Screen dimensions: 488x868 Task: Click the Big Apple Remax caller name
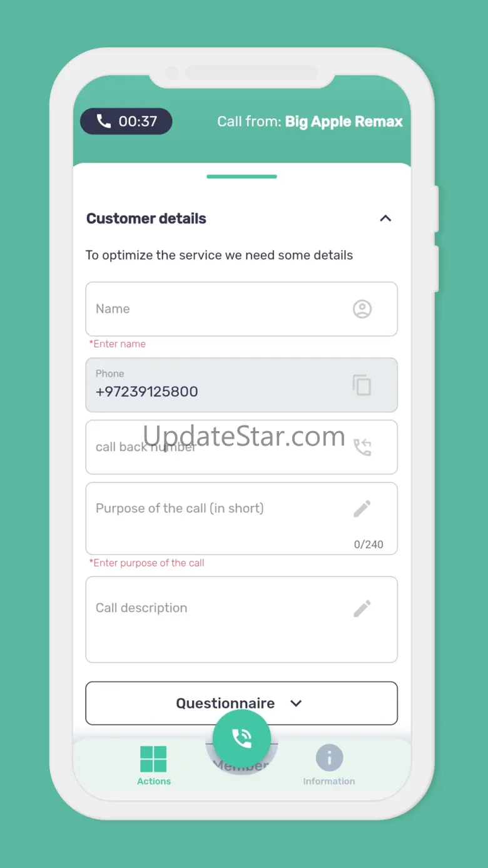344,122
